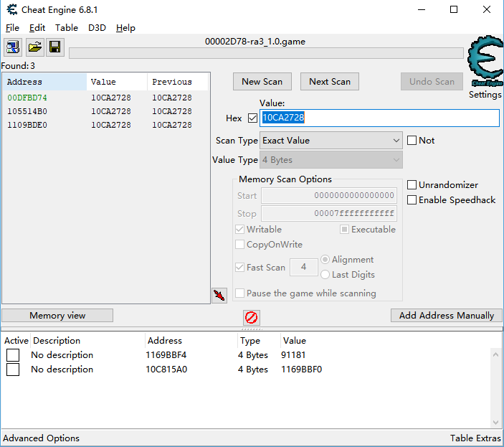Image resolution: width=504 pixels, height=447 pixels.
Task: Select the Last Digits radio button
Action: click(x=325, y=274)
